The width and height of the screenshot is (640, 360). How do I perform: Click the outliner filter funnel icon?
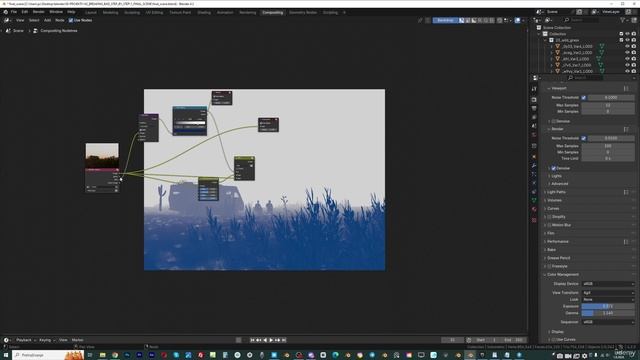[x=623, y=20]
